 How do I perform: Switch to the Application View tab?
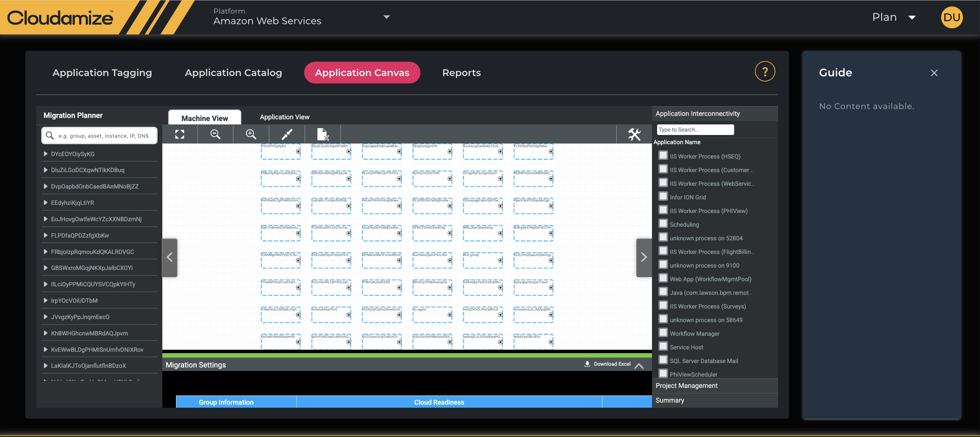click(x=284, y=117)
